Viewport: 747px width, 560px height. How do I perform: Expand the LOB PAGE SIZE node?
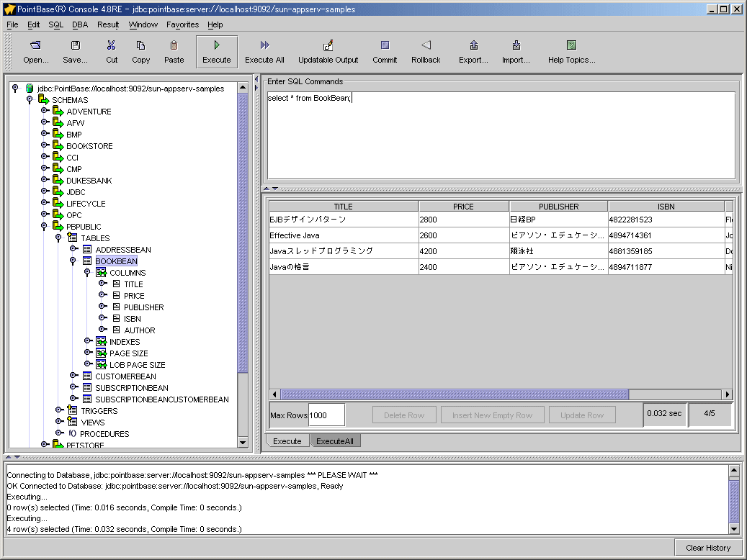[88, 363]
